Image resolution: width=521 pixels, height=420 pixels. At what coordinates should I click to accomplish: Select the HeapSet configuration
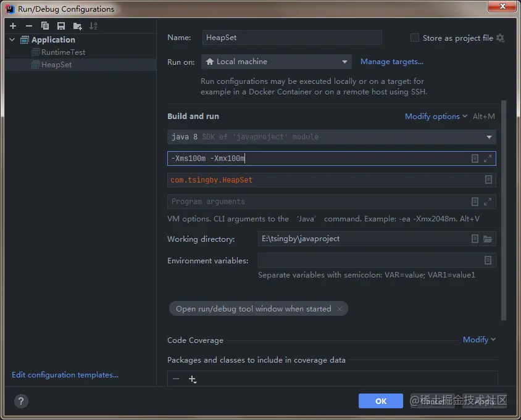click(x=81, y=64)
